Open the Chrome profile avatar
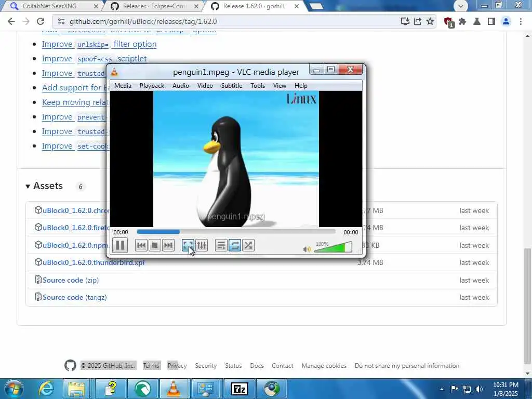 (506, 21)
